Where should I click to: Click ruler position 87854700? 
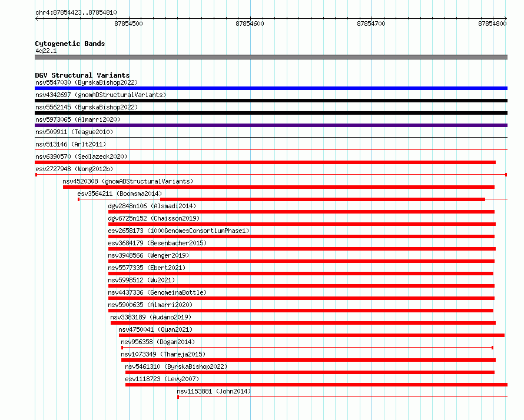click(x=372, y=24)
